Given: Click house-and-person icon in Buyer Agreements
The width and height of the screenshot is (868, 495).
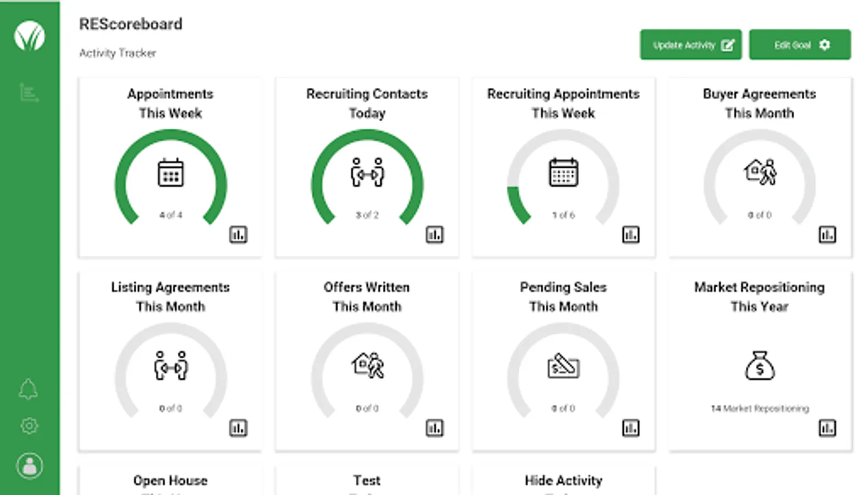Looking at the screenshot, I should pyautogui.click(x=760, y=172).
